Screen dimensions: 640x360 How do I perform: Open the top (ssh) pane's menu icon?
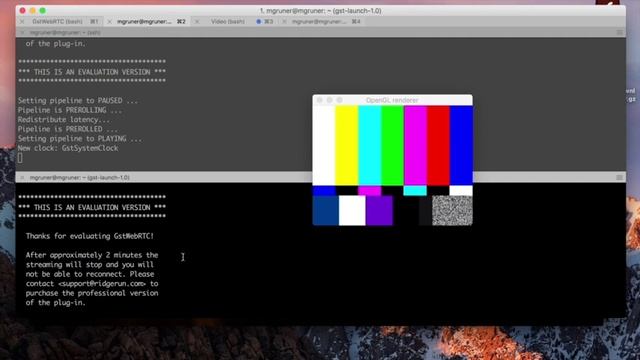pos(620,32)
